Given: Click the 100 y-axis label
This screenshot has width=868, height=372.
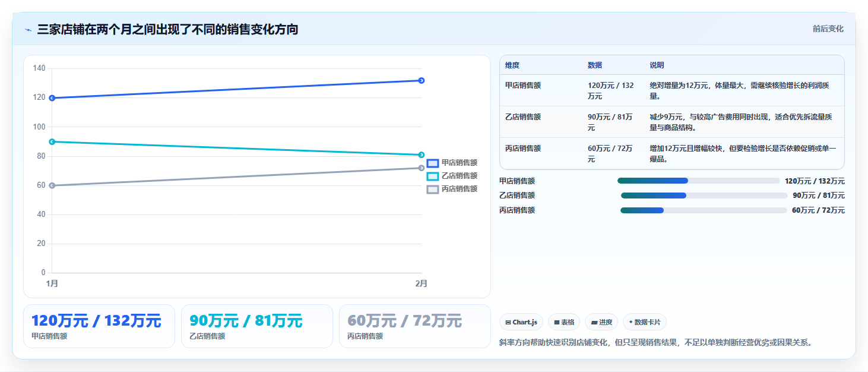Looking at the screenshot, I should click(39, 127).
